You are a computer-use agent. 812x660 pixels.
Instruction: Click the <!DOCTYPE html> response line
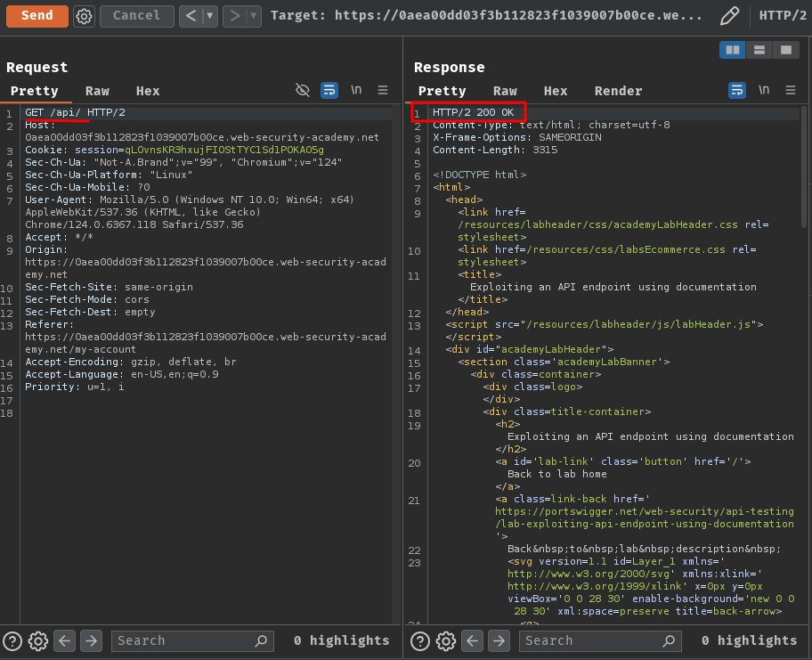[x=480, y=175]
